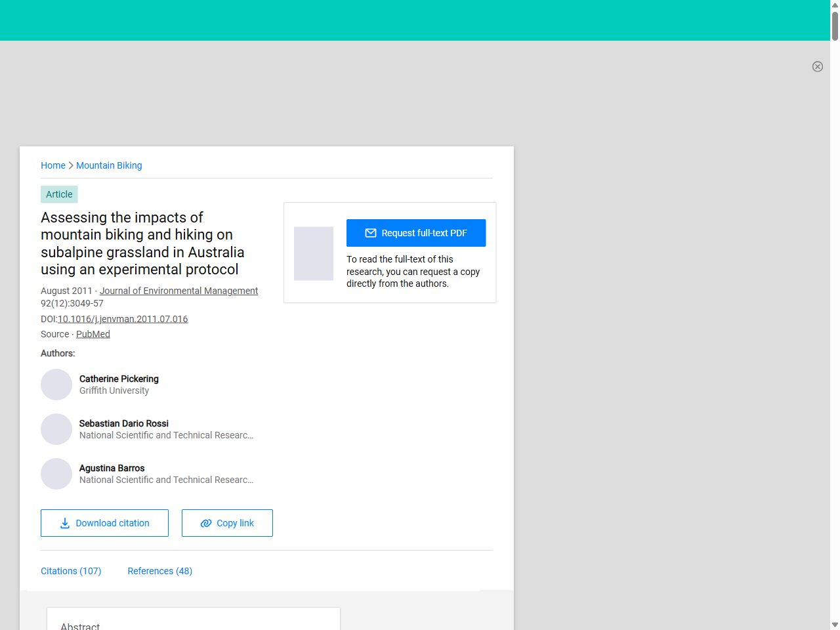Open Catherine Pickering's author profile
This screenshot has height=630, width=840.
pyautogui.click(x=119, y=379)
